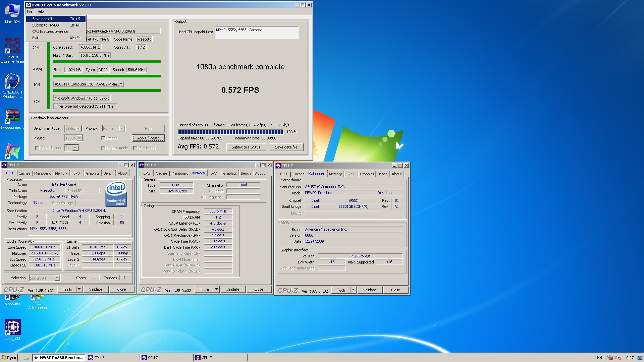Select the second CPU-Z taskbar button

click(x=167, y=358)
